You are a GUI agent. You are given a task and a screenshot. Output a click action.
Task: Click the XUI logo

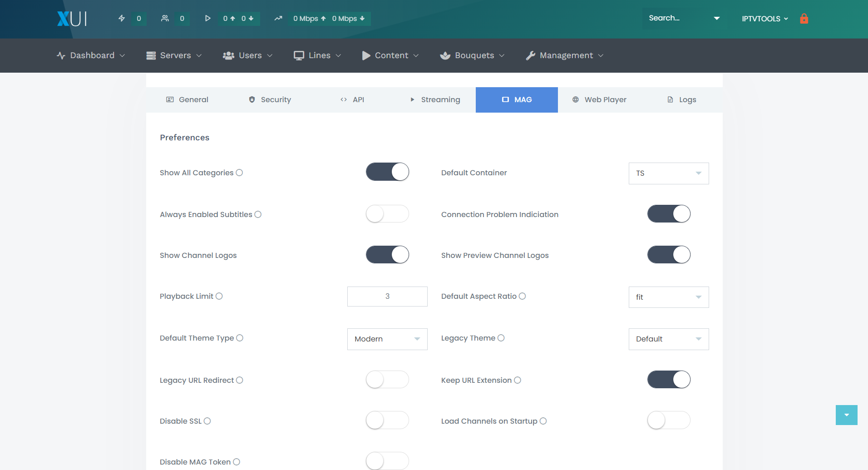pos(72,19)
